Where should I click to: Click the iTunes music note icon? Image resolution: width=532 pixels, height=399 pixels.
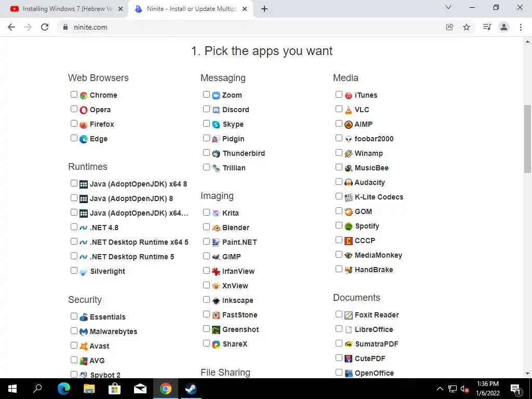pyautogui.click(x=349, y=96)
